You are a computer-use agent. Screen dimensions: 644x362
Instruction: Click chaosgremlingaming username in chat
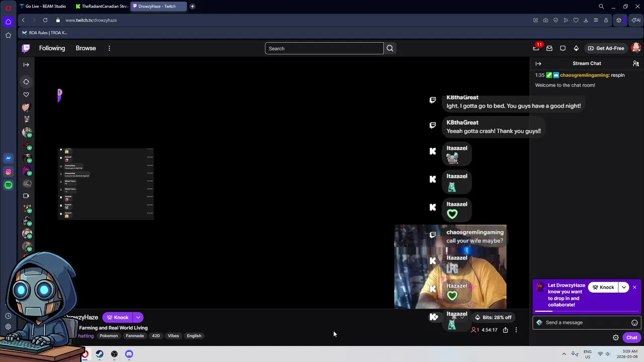584,75
